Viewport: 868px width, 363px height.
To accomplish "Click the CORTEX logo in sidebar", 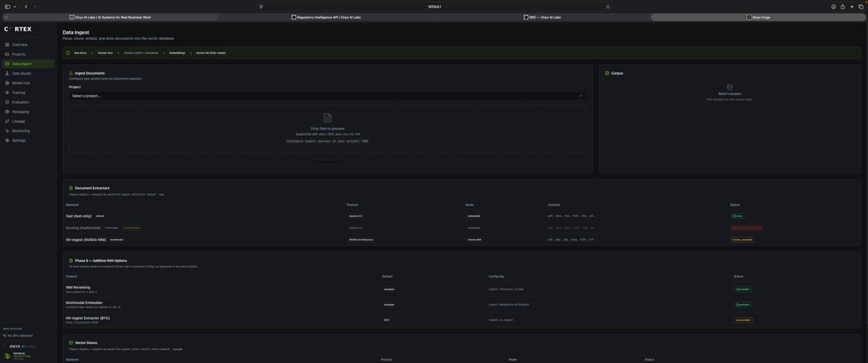I will 18,29.
